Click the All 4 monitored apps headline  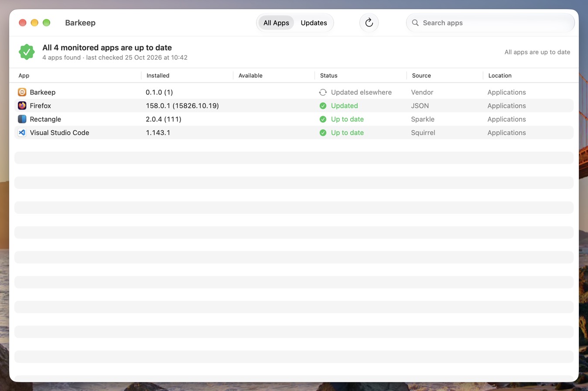coord(107,48)
